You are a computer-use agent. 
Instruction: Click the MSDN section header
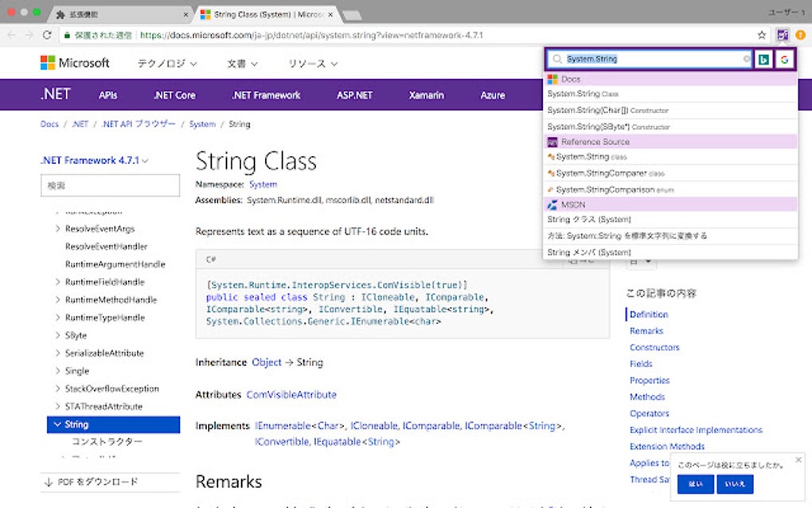pos(670,205)
